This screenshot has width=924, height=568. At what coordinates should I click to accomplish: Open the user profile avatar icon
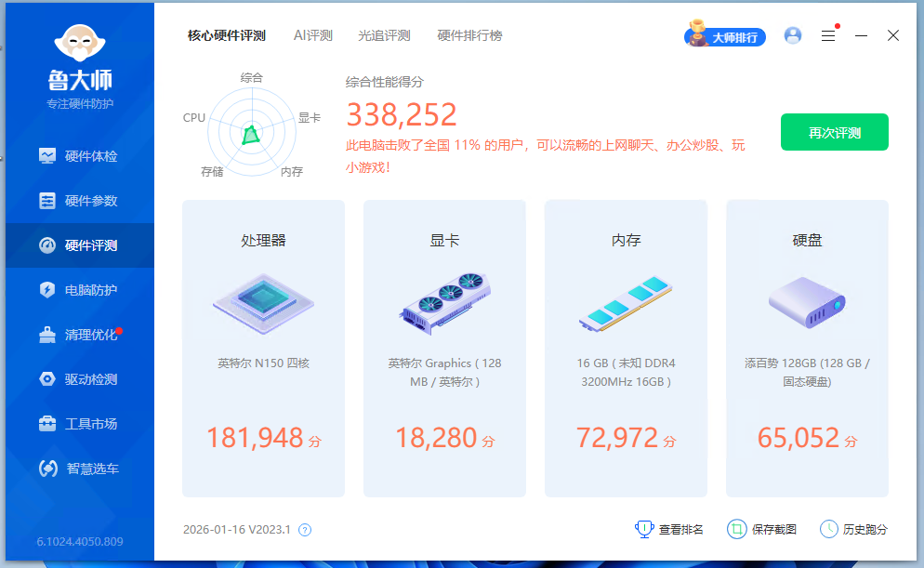(792, 35)
